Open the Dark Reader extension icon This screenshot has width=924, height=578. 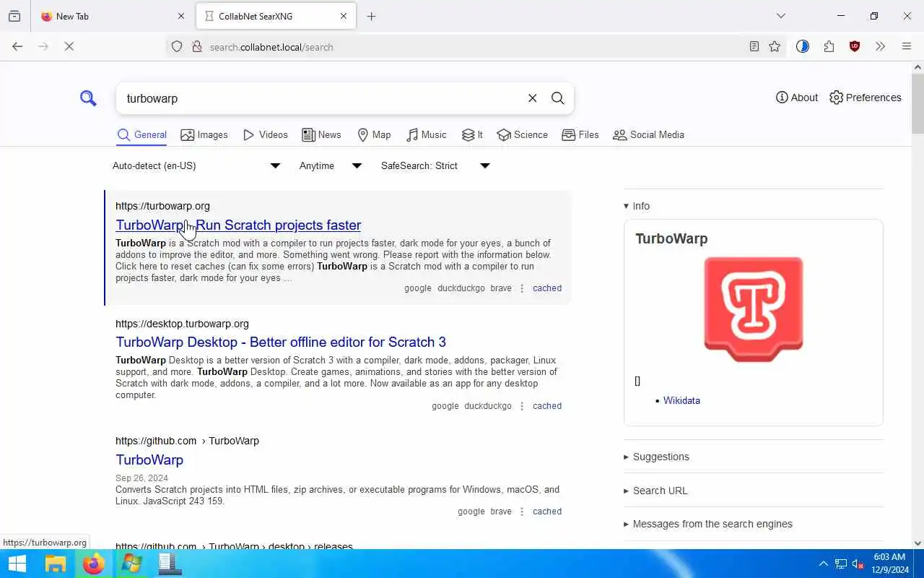coord(803,46)
